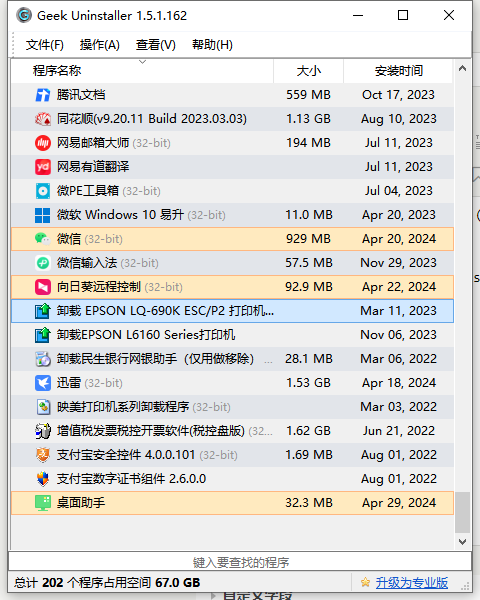Viewport: 480px width, 600px height.
Task: Select the 网易有道翻译 entry name
Action: (93, 167)
